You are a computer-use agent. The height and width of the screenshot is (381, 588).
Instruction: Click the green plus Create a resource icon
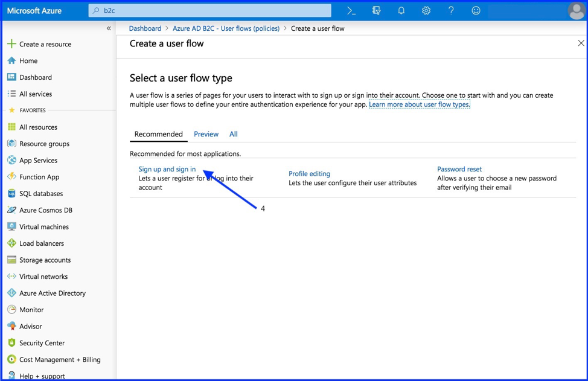11,44
